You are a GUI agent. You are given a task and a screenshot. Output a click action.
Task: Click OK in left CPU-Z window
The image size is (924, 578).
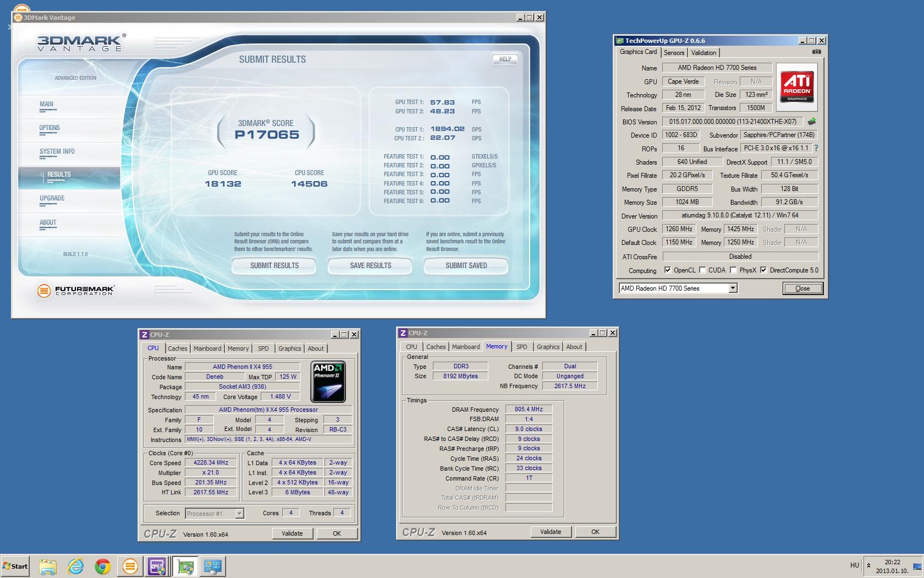point(337,533)
